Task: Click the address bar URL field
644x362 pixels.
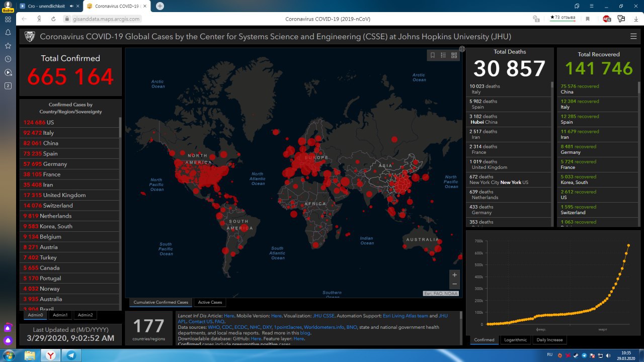Action: coord(107,19)
